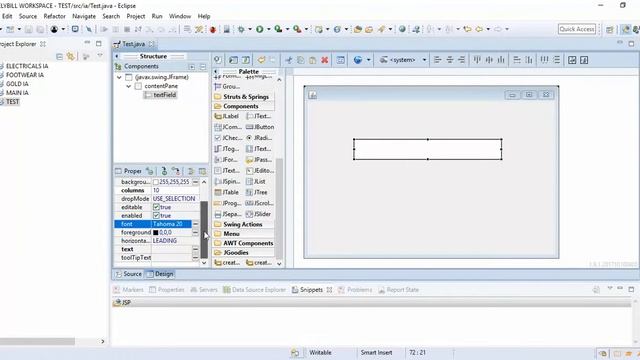Viewport: 640px width, 360px height.
Task: Select JLabel from the Palette
Action: (x=227, y=116)
